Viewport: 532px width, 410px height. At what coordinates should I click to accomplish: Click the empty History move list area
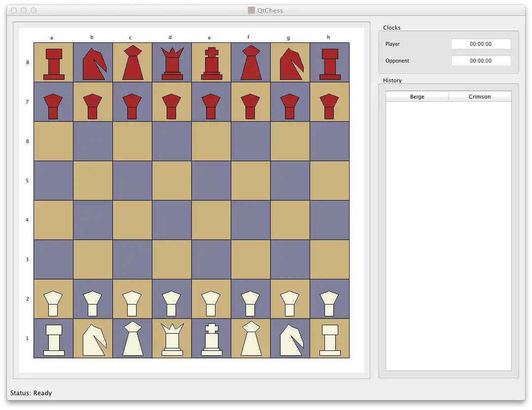(448, 236)
